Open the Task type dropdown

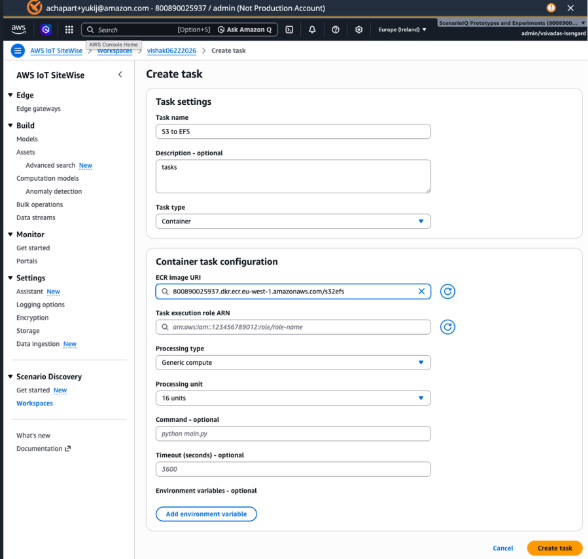point(293,222)
